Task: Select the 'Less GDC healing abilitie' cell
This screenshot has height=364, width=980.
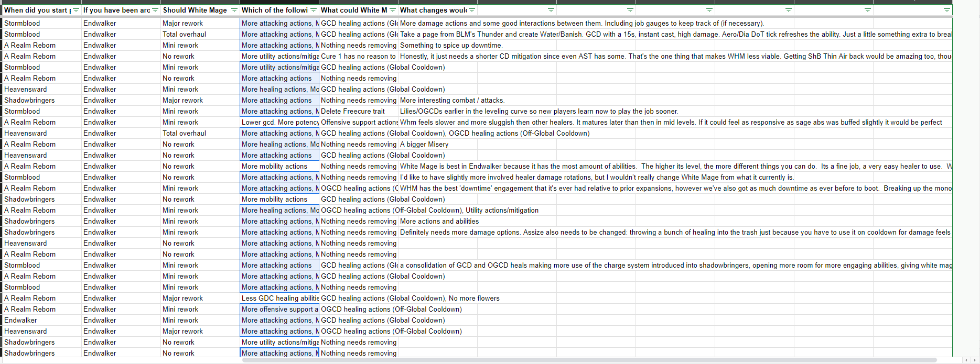Action: pyautogui.click(x=279, y=298)
